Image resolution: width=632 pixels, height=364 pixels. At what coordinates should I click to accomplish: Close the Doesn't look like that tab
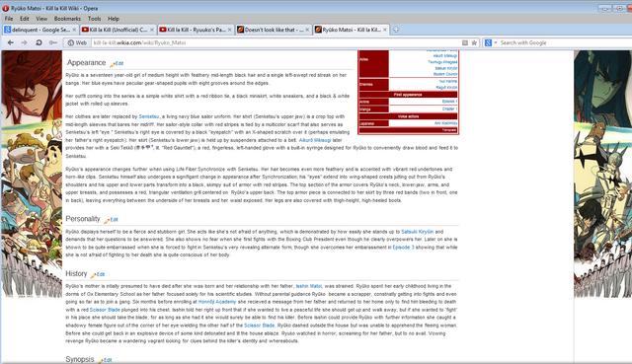(x=307, y=30)
